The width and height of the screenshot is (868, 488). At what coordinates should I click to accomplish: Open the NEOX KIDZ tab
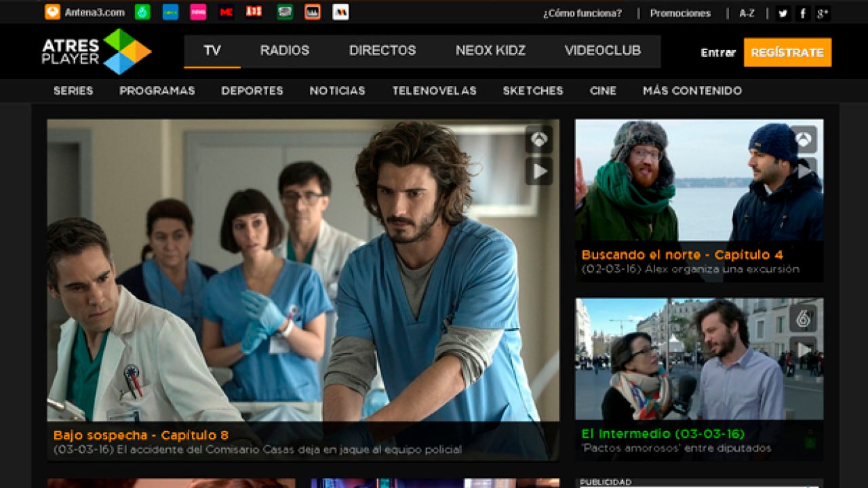coord(491,51)
